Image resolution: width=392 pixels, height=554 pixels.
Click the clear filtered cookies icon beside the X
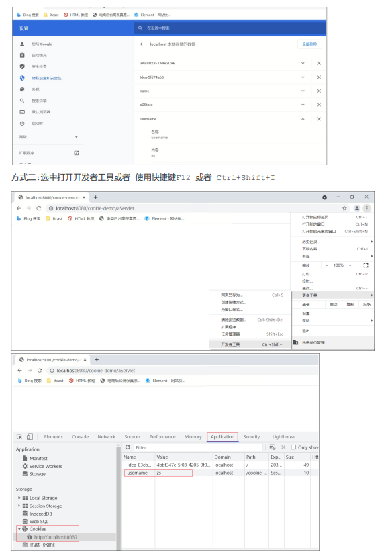coord(273,447)
